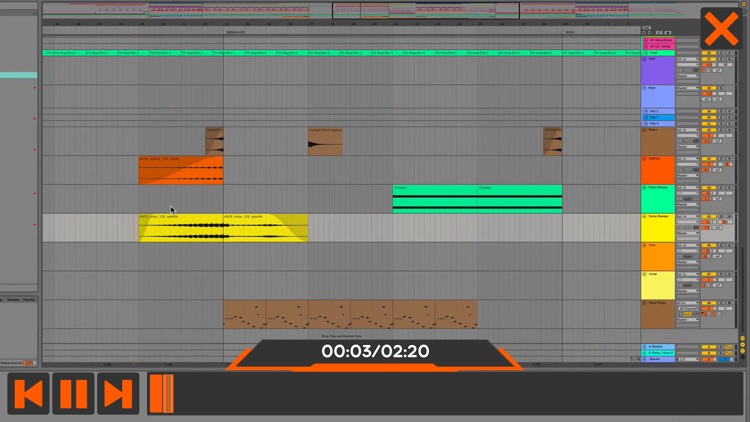The image size is (750, 422).
Task: Select the first brown Vocal Snips MIDI clip
Action: (x=245, y=314)
